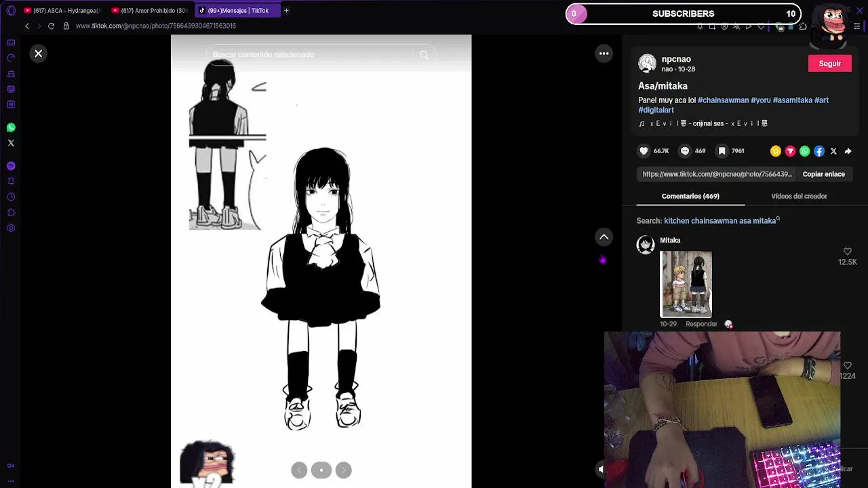Like Mitaka's comment heart icon

[848, 251]
